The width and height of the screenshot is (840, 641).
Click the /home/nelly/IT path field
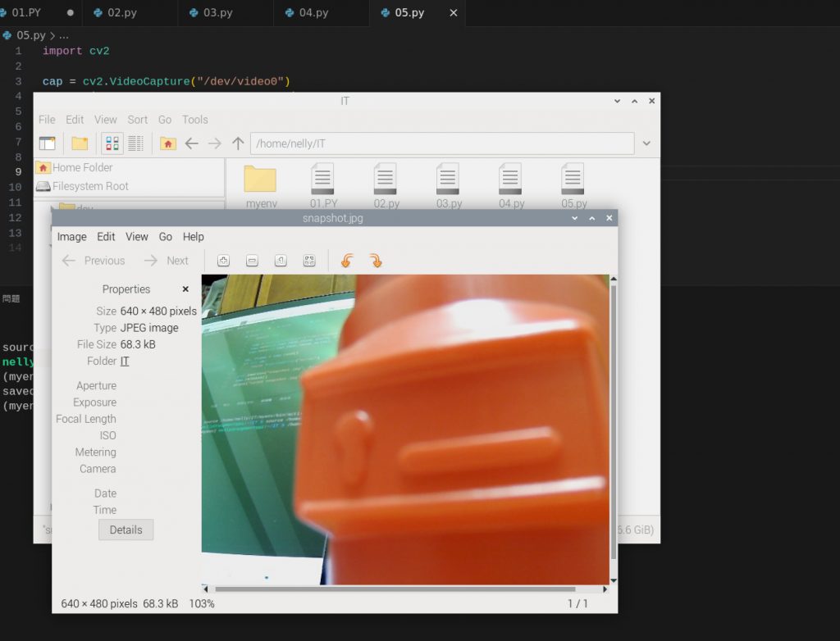pos(442,143)
